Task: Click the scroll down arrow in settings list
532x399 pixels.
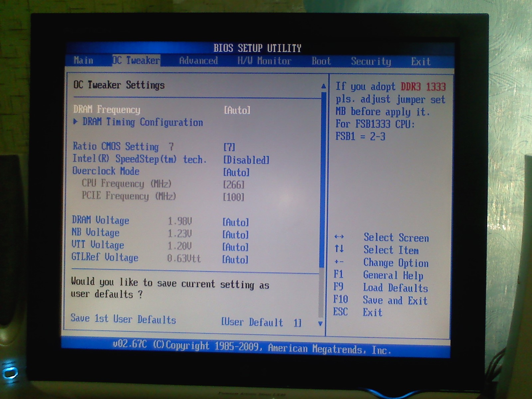Action: (320, 324)
